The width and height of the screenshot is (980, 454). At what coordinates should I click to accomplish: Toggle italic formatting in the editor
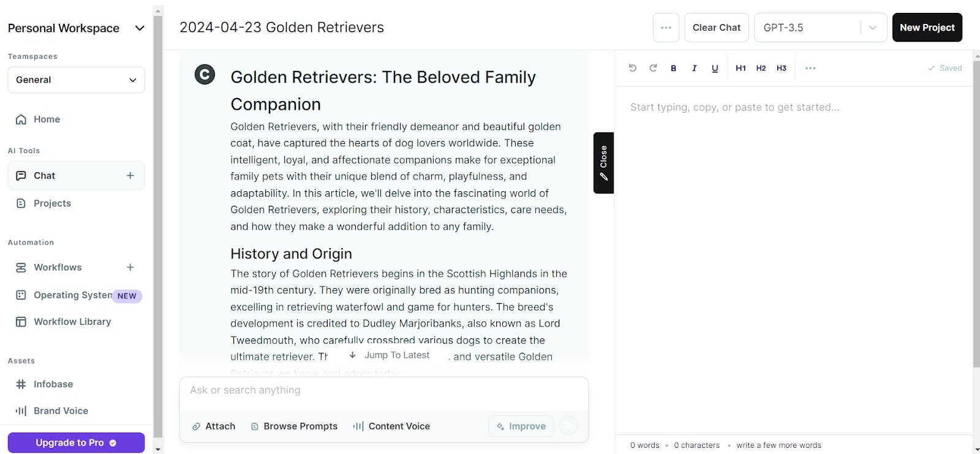point(694,68)
